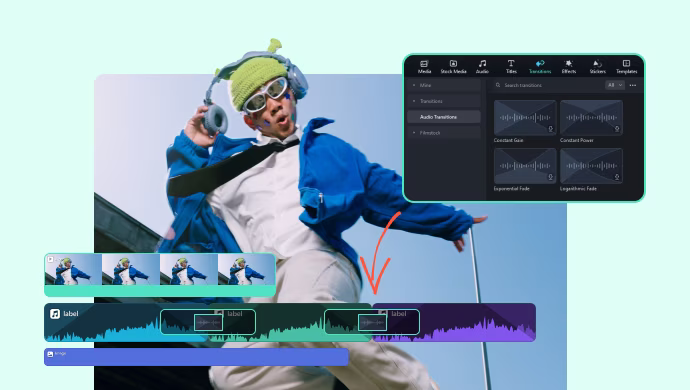Viewport: 690px width, 390px height.
Task: Download the Logarithmic Fade transition
Action: pyautogui.click(x=617, y=177)
